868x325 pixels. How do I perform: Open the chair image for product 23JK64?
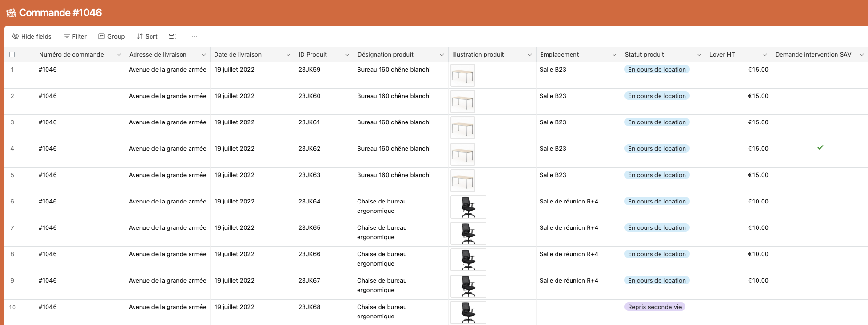pyautogui.click(x=468, y=207)
